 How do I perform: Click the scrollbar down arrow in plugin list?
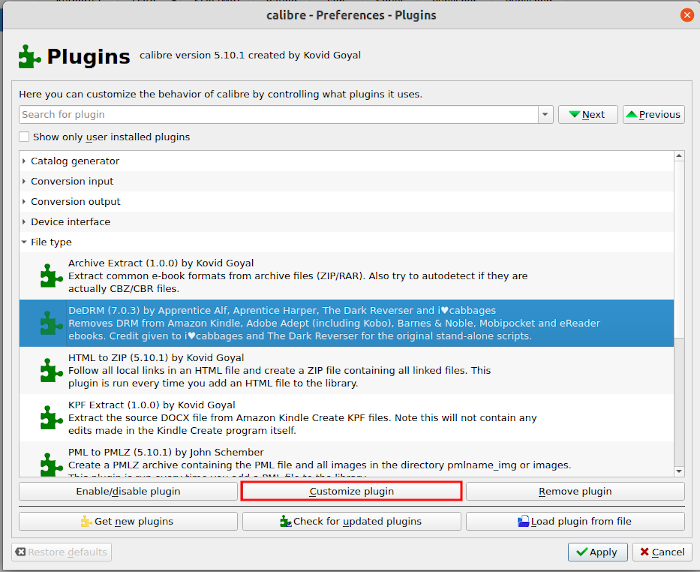[x=679, y=472]
